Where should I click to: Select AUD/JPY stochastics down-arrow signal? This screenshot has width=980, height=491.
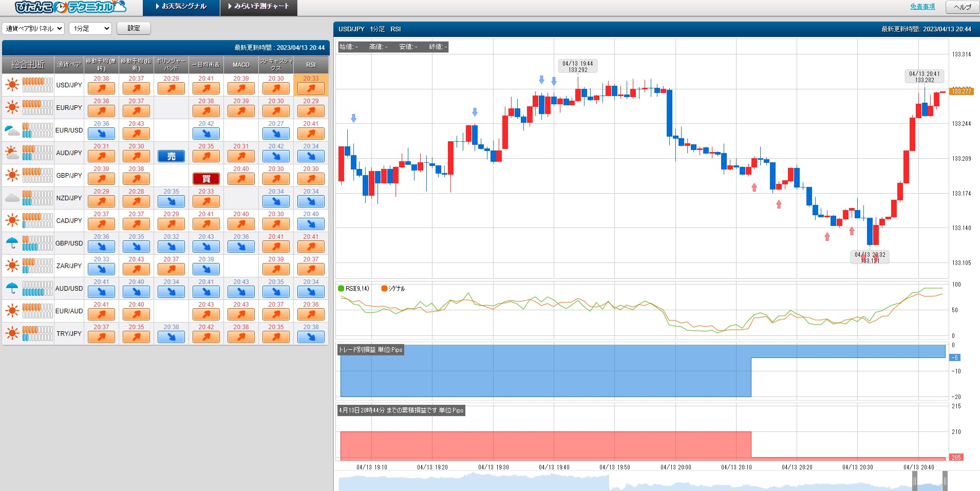pos(276,156)
